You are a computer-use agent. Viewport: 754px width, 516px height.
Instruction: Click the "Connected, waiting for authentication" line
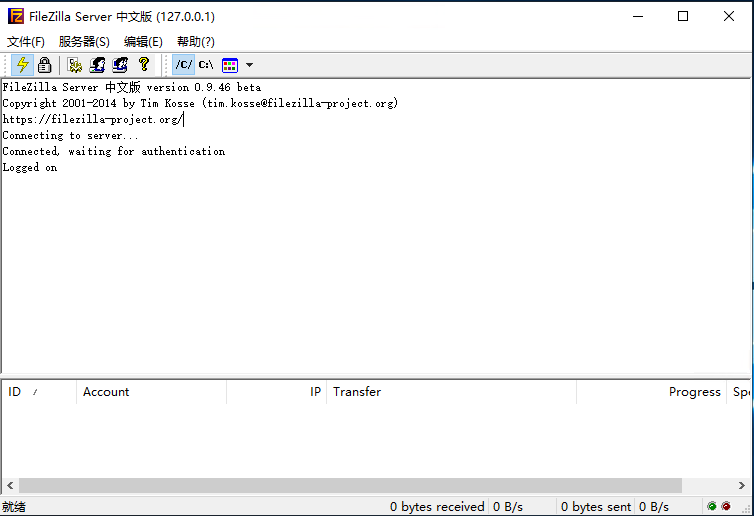pyautogui.click(x=114, y=151)
